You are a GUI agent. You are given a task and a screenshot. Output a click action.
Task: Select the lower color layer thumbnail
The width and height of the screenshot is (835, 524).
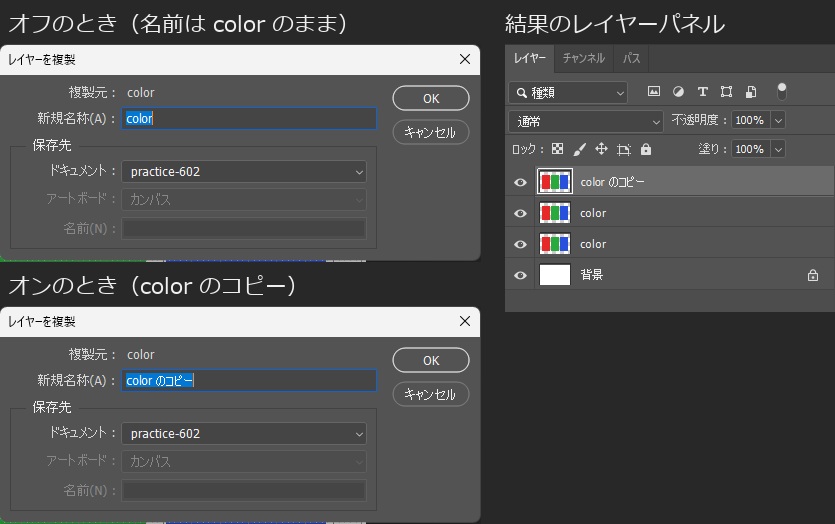tap(555, 244)
